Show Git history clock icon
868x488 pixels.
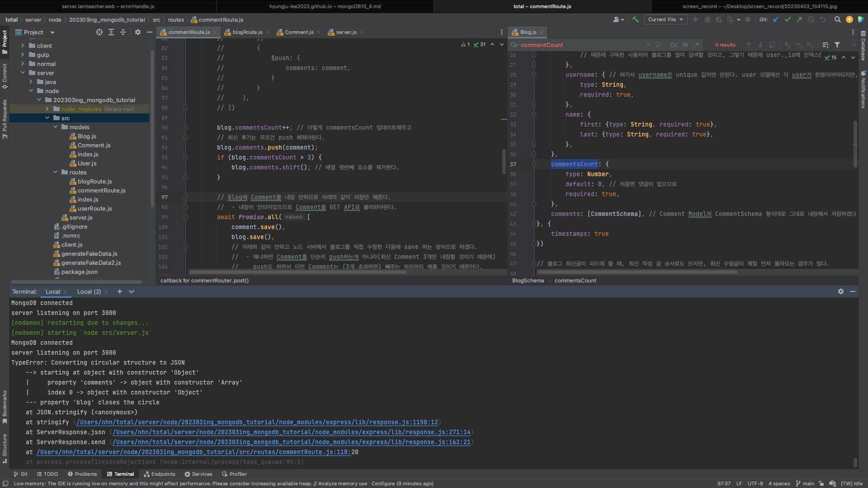point(811,19)
